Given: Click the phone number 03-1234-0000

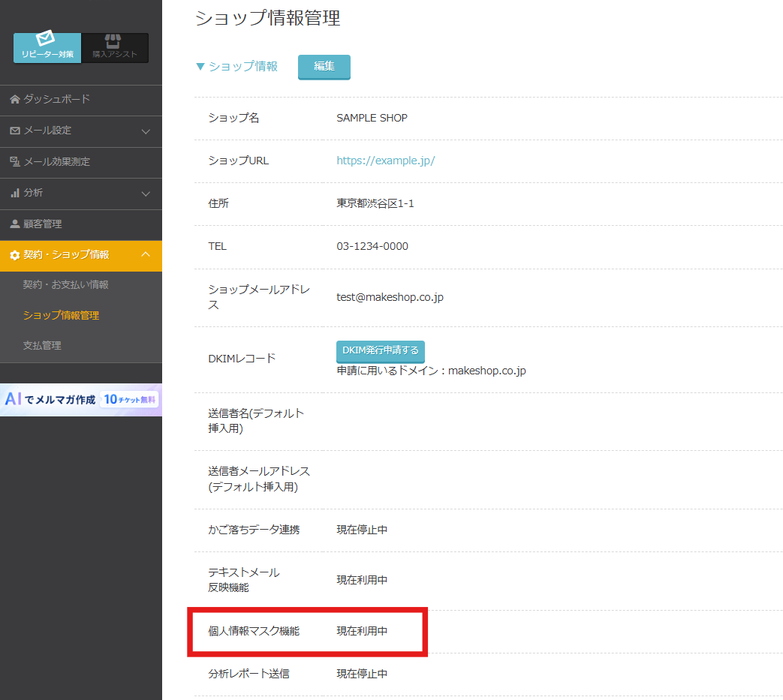Looking at the screenshot, I should tap(372, 246).
